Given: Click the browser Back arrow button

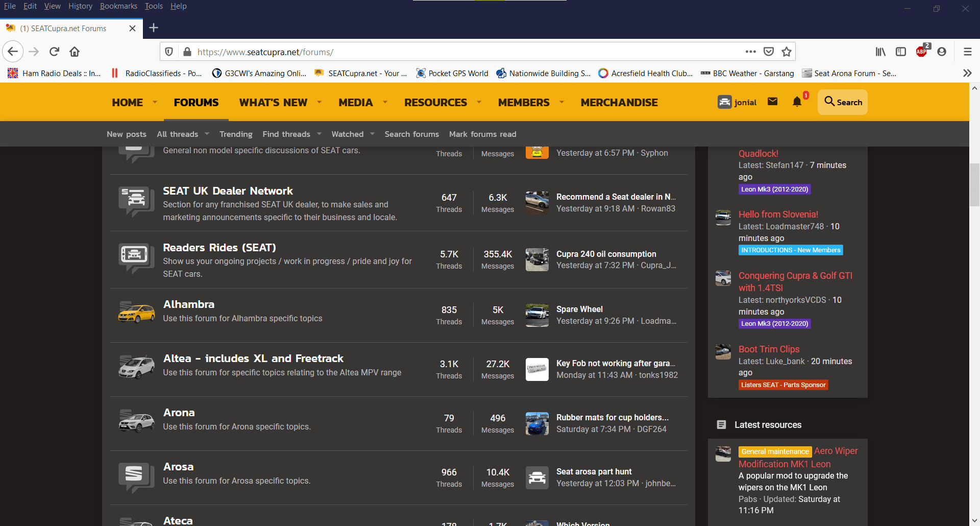Looking at the screenshot, I should tap(13, 52).
